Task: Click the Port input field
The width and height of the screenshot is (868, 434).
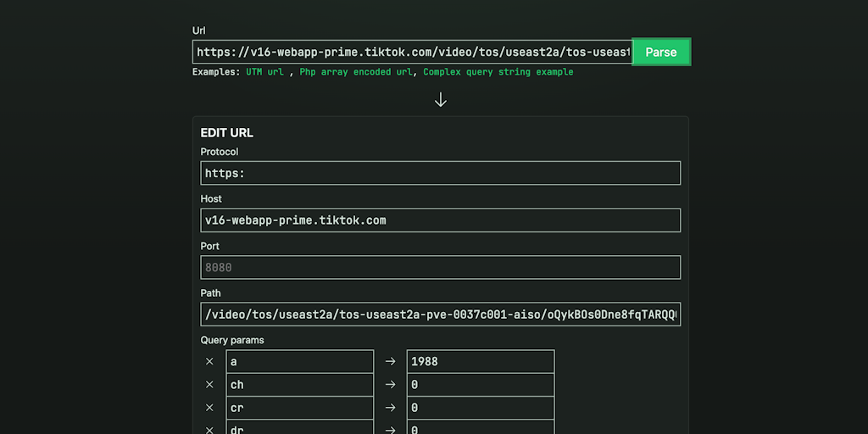Action: pyautogui.click(x=441, y=268)
